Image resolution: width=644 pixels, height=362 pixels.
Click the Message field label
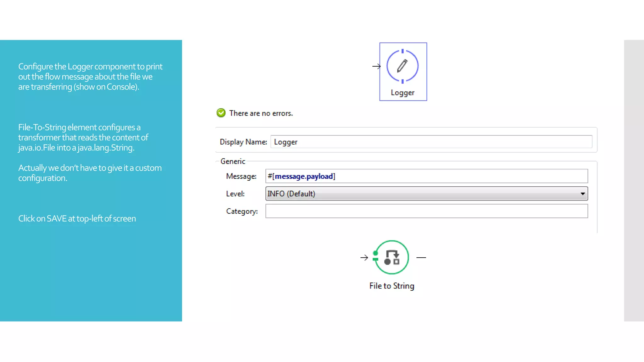point(241,176)
